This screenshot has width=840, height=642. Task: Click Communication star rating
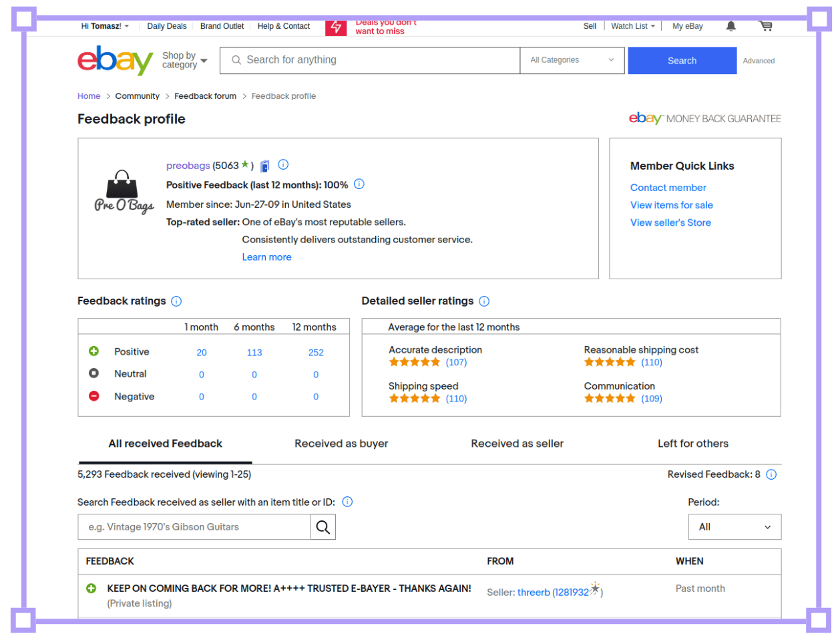610,398
